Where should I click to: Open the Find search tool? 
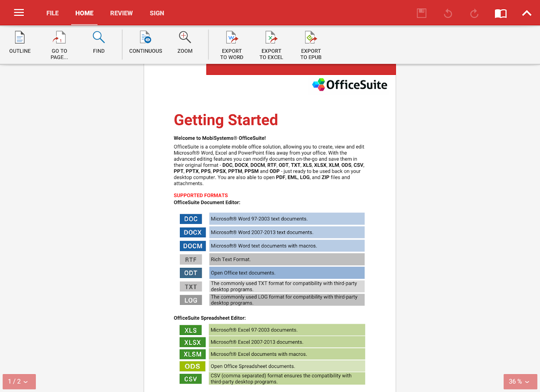(x=99, y=43)
